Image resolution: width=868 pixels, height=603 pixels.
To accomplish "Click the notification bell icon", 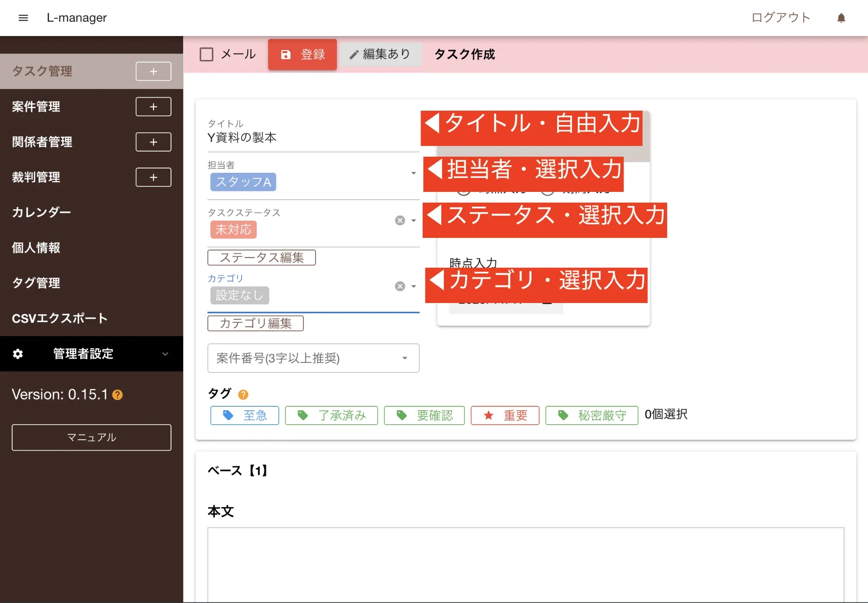I will (x=841, y=18).
